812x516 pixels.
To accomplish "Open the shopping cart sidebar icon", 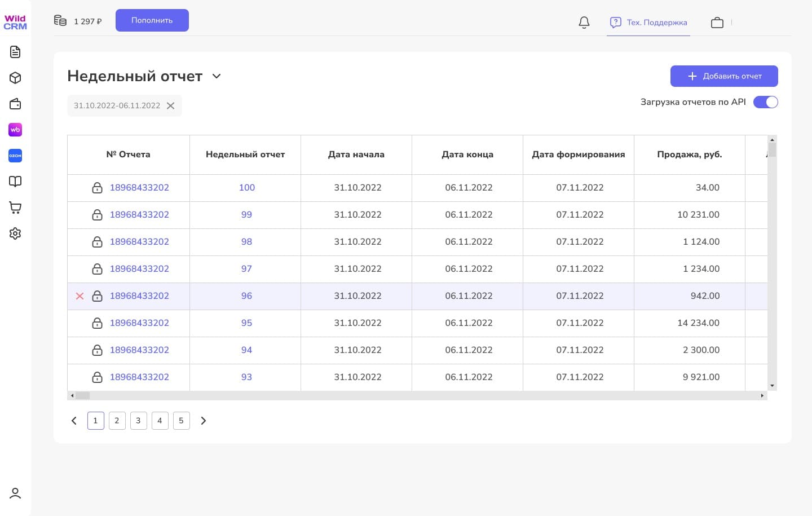I will [x=15, y=208].
